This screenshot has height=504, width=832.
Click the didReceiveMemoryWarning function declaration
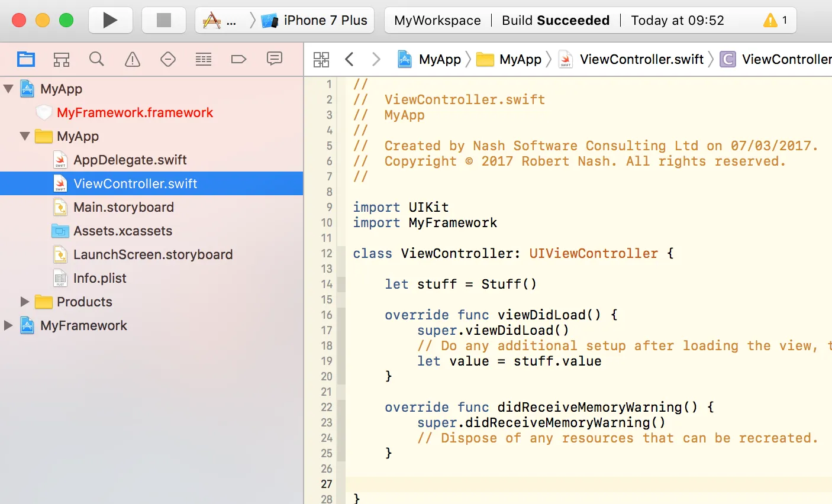coord(549,408)
